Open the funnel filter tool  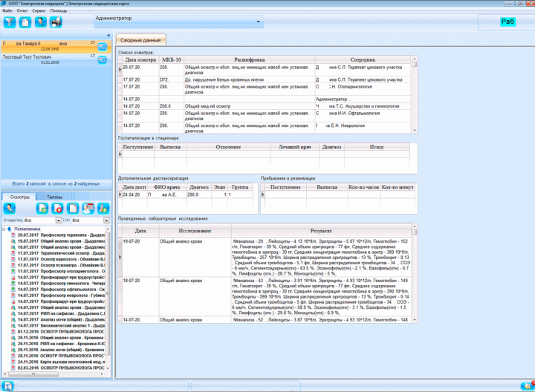coord(10,22)
